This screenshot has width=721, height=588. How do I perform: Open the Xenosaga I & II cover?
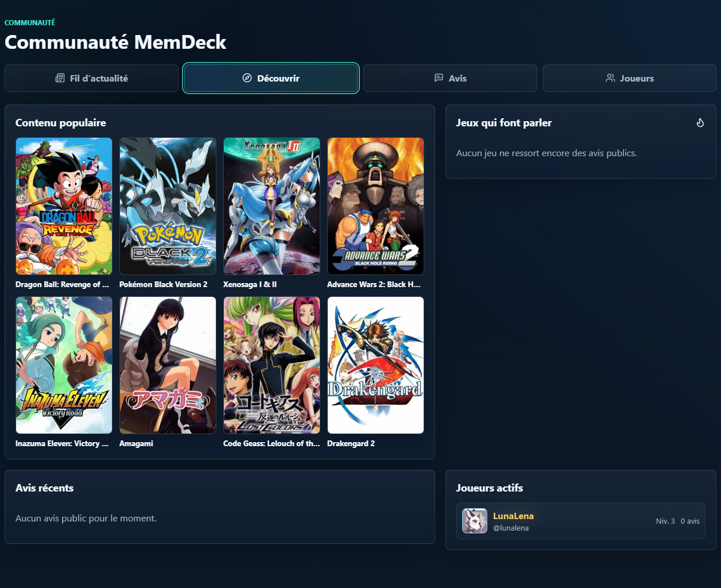[272, 206]
